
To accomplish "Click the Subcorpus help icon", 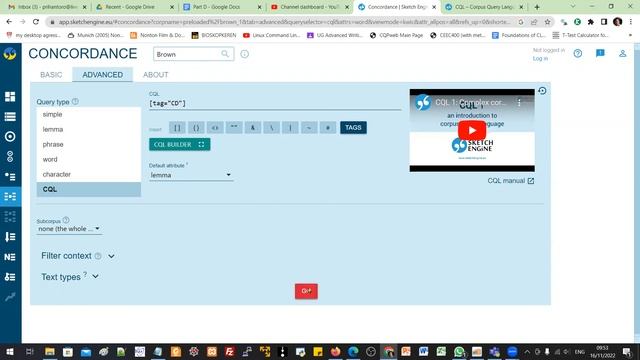I will pyautogui.click(x=66, y=220).
